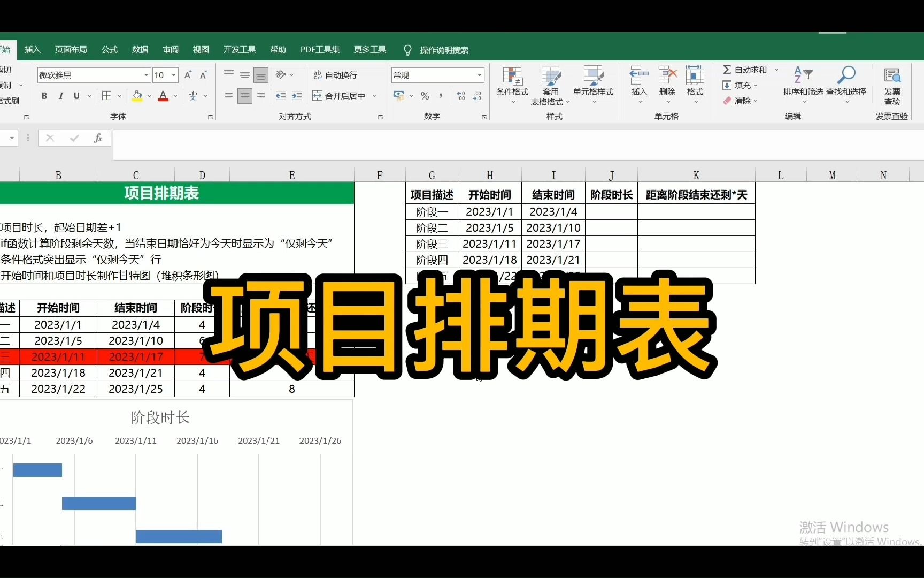Enable 自动换行 wrap text

tap(335, 75)
